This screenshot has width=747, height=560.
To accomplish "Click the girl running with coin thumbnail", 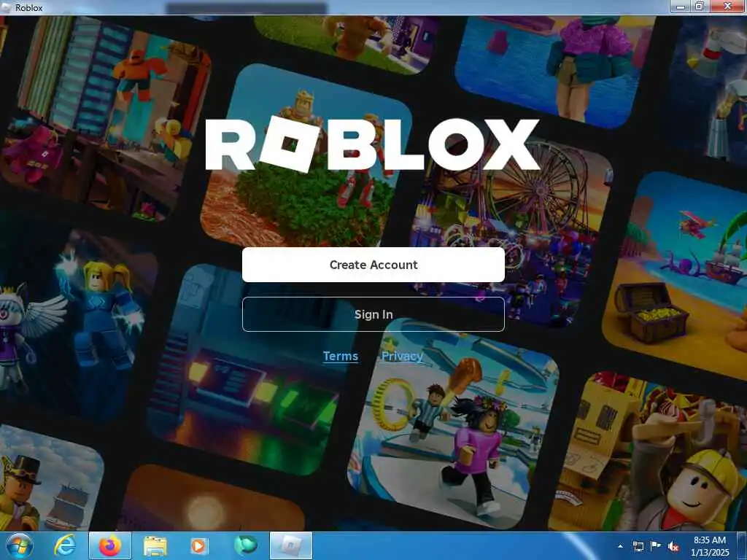I will [454, 424].
